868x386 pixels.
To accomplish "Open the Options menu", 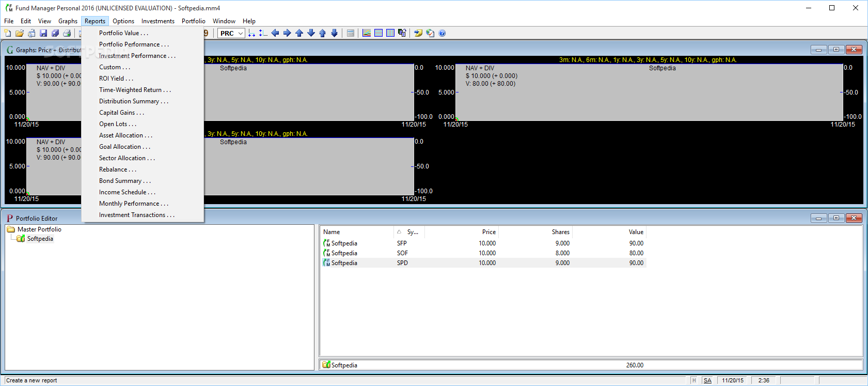I will [x=123, y=21].
